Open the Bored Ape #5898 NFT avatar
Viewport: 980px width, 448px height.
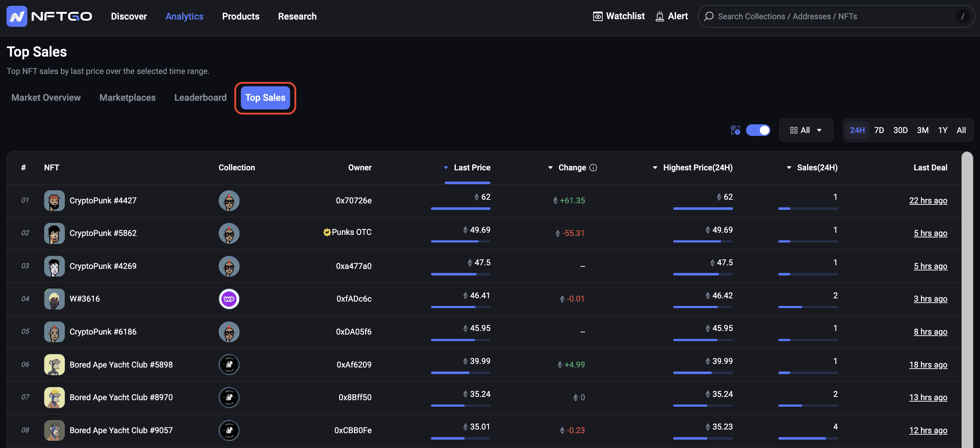coord(54,365)
